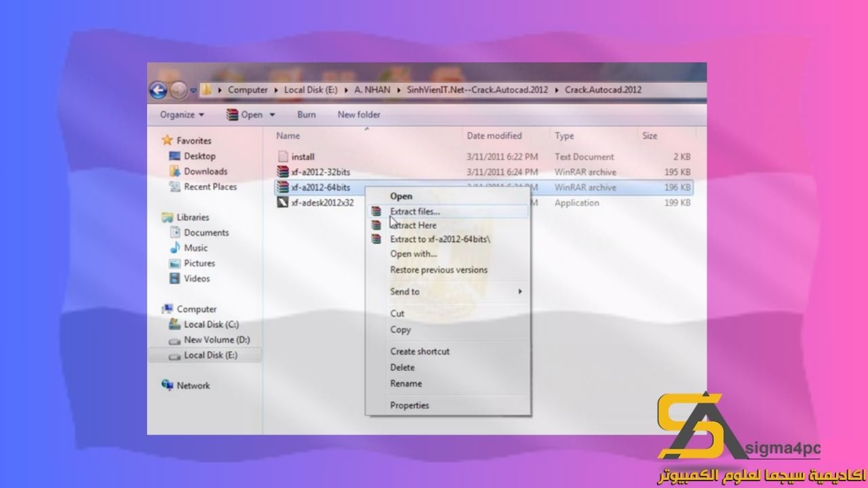Screen dimensions: 868x488
Task: Click the New folder button
Action: point(359,115)
